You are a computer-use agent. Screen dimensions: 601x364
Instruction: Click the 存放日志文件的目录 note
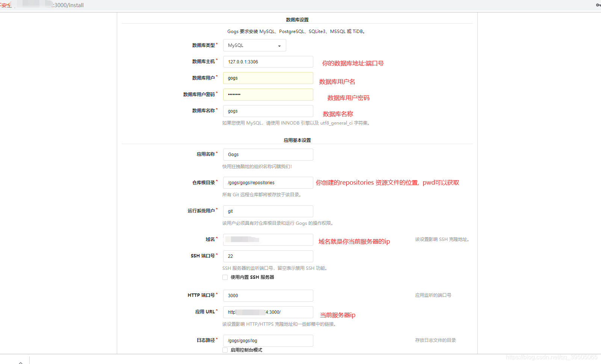click(x=435, y=340)
